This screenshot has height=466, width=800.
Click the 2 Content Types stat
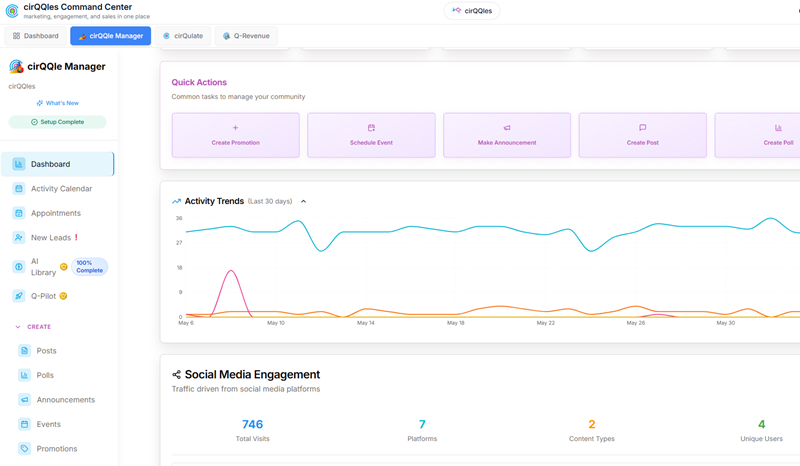point(592,430)
